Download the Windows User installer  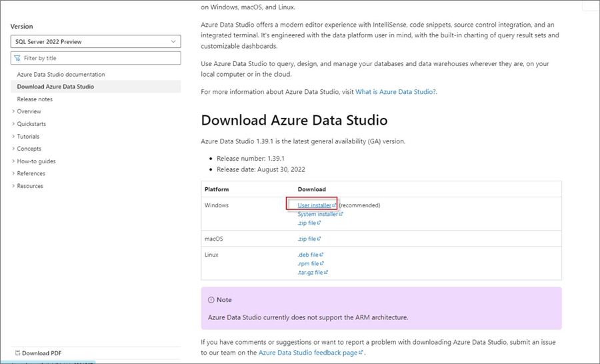click(315, 205)
